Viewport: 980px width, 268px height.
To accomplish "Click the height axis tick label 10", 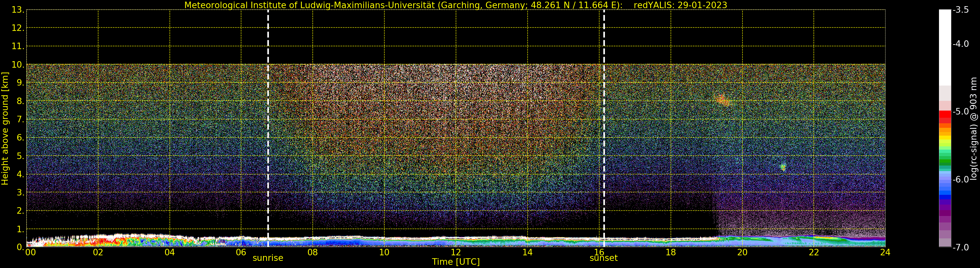I will [x=18, y=65].
